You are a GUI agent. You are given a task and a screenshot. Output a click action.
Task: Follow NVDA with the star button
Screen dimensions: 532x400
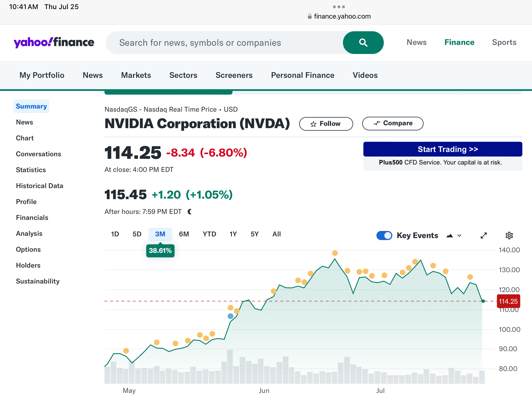coord(326,124)
